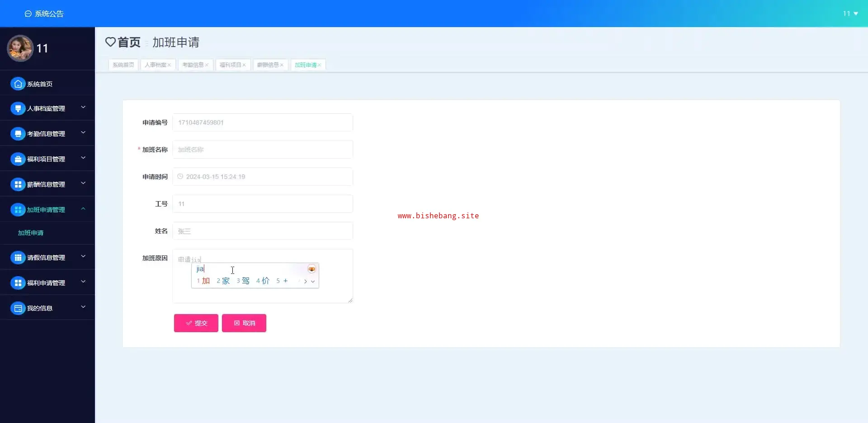Expand the 请假信息管理 menu chevron

83,257
